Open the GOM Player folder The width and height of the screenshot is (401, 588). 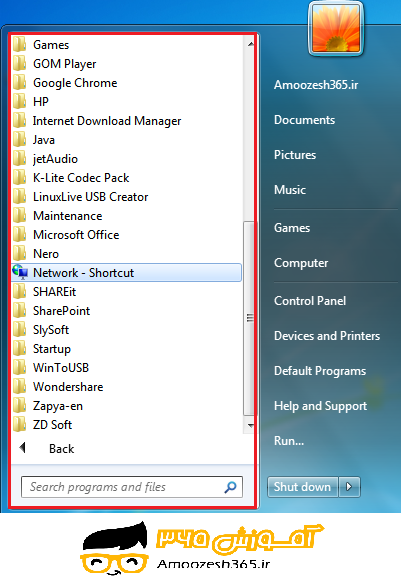126,64
